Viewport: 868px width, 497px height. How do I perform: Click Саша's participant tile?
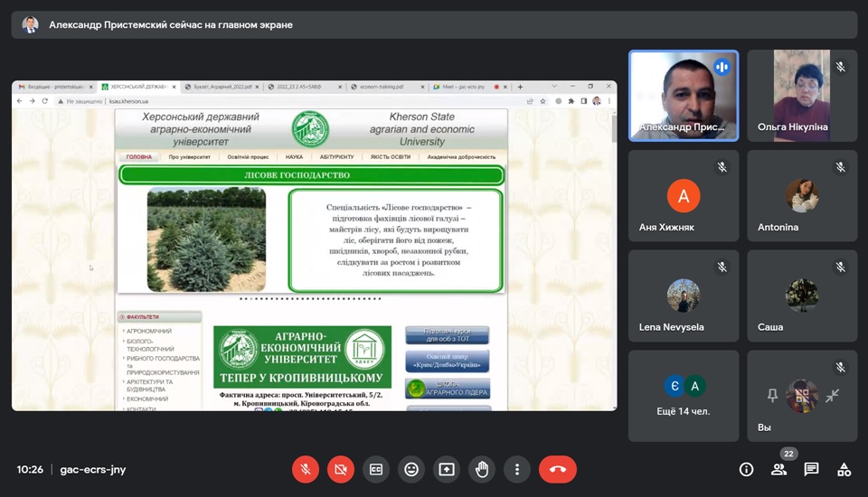coord(802,295)
